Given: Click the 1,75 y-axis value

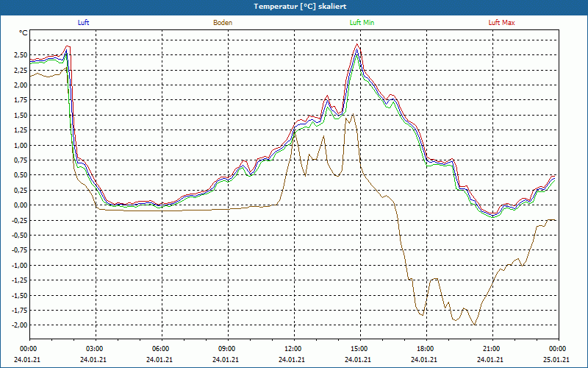Looking at the screenshot, I should coord(21,100).
